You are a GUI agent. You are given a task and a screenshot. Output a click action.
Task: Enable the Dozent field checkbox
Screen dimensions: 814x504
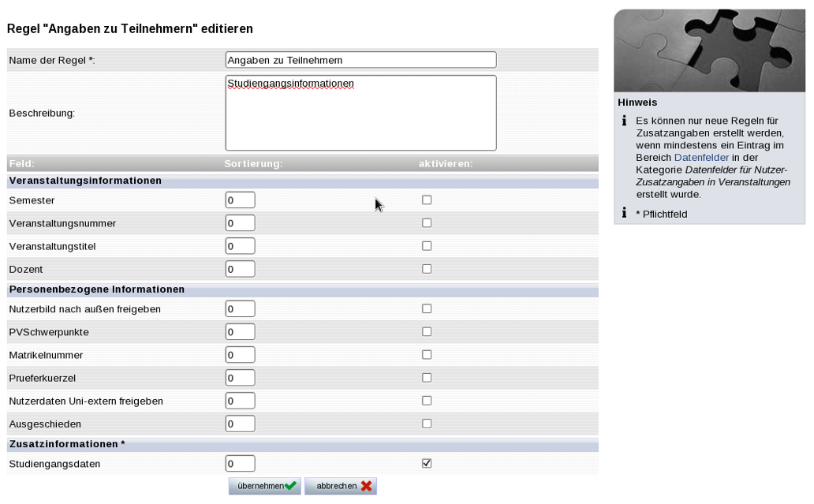[x=427, y=269]
